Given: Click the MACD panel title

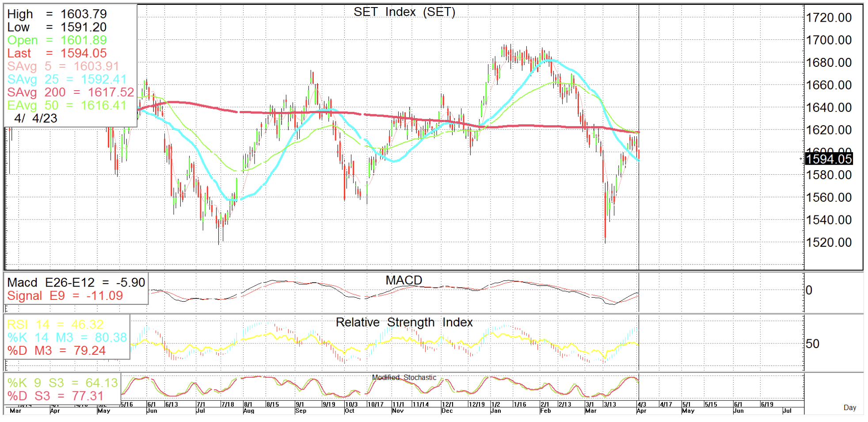Looking at the screenshot, I should point(404,280).
